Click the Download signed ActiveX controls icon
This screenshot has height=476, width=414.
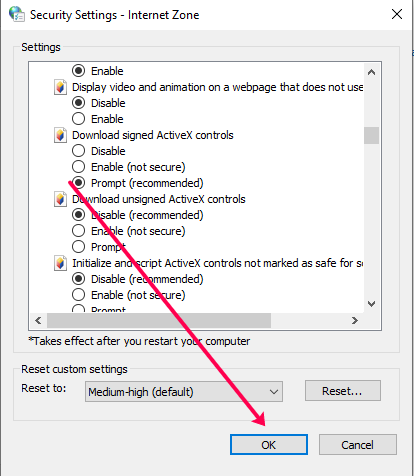60,135
